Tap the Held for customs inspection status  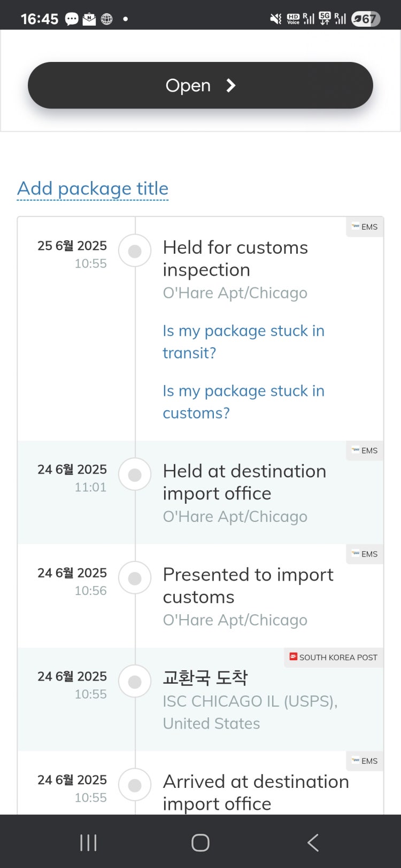coord(235,259)
